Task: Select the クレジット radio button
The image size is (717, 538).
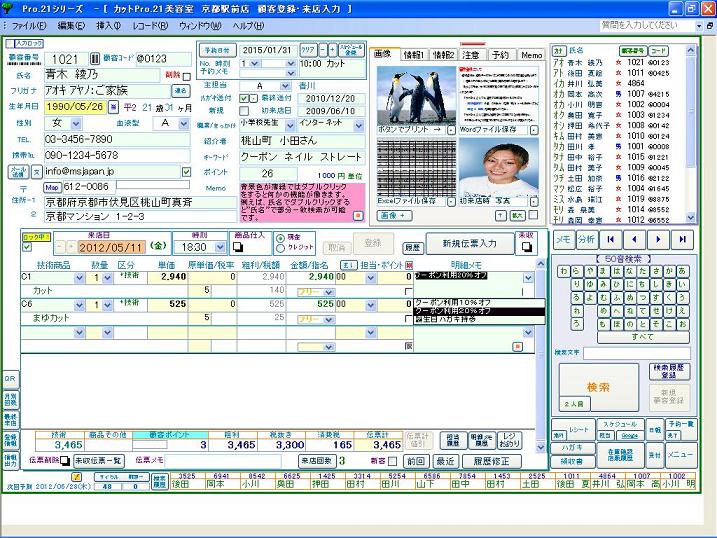Action: (280, 248)
